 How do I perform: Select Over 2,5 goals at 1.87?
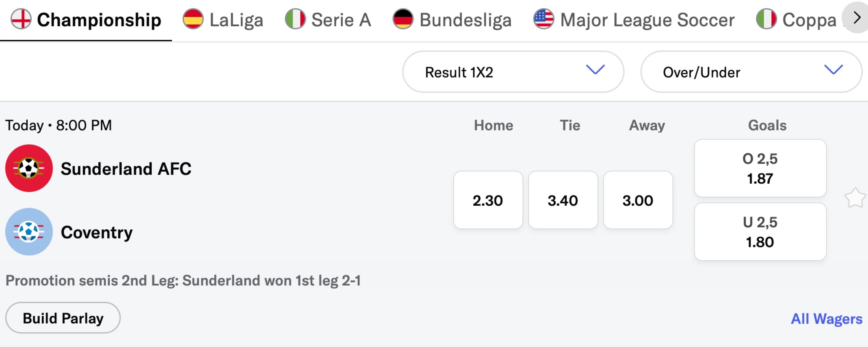tap(760, 168)
